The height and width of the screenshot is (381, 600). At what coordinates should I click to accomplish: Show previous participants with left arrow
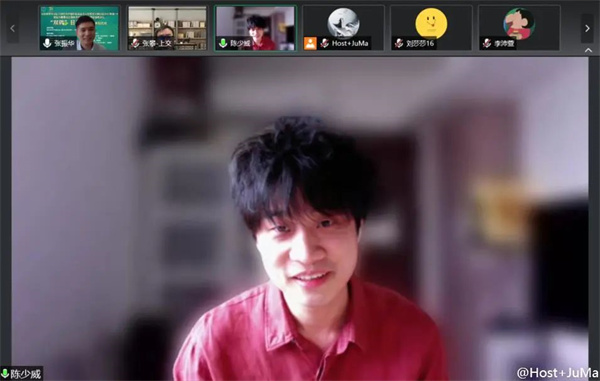tap(12, 28)
